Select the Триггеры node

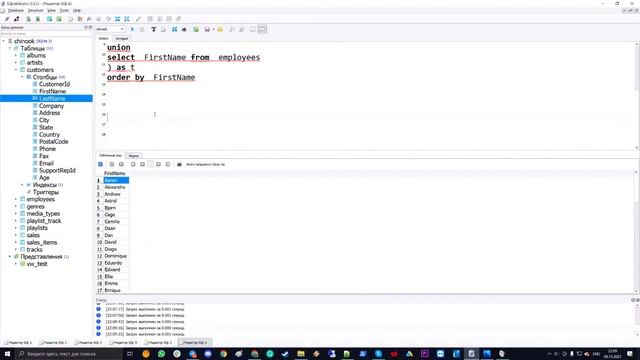click(x=46, y=192)
